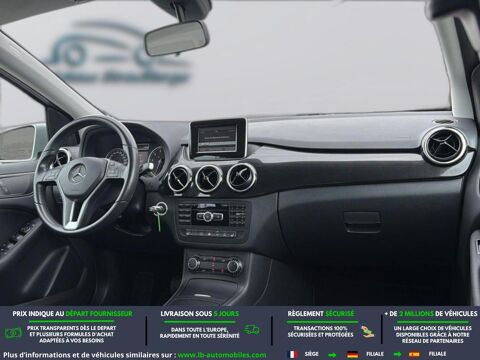
Task: Click the left climate control knob
Action: tap(193, 264)
